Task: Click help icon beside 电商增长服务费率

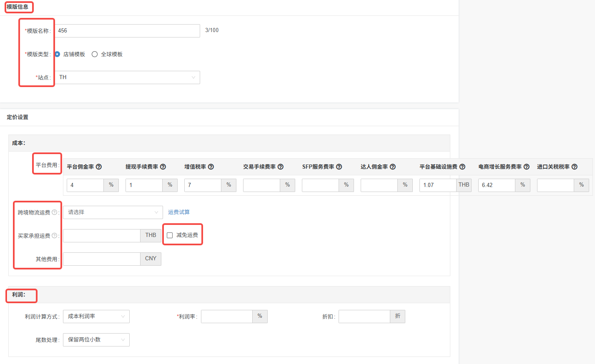Action: tap(527, 167)
